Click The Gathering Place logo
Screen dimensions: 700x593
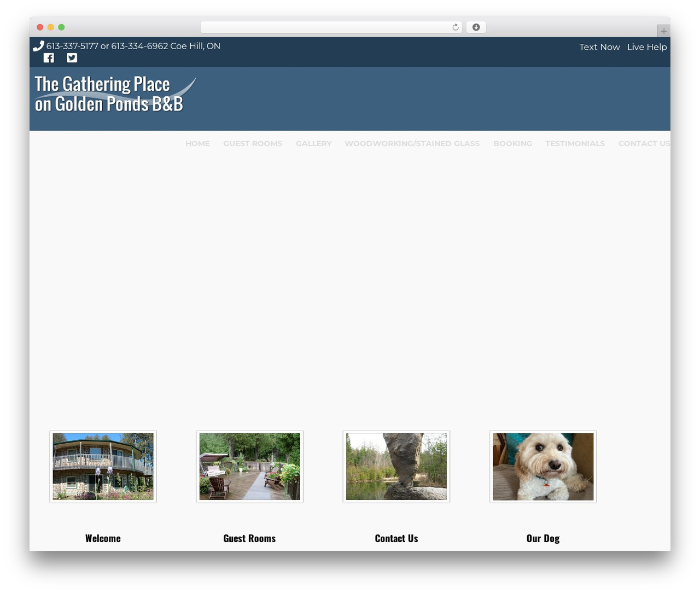[115, 94]
